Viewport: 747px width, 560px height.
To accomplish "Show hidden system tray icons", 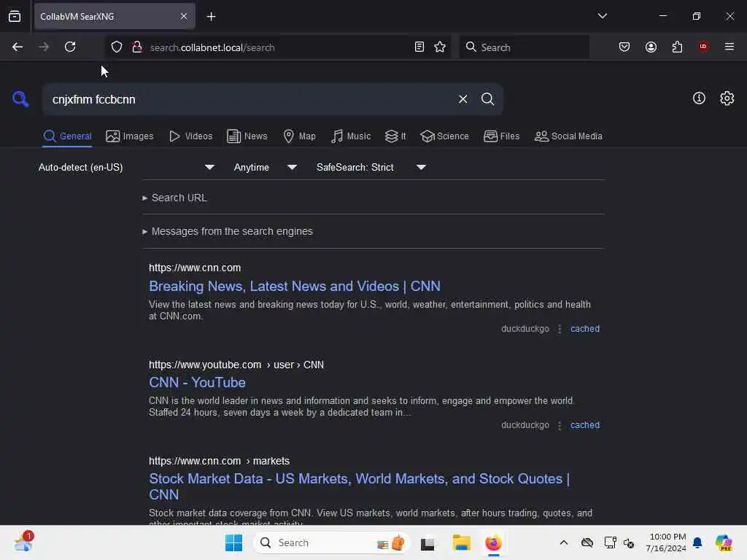I will tap(564, 542).
